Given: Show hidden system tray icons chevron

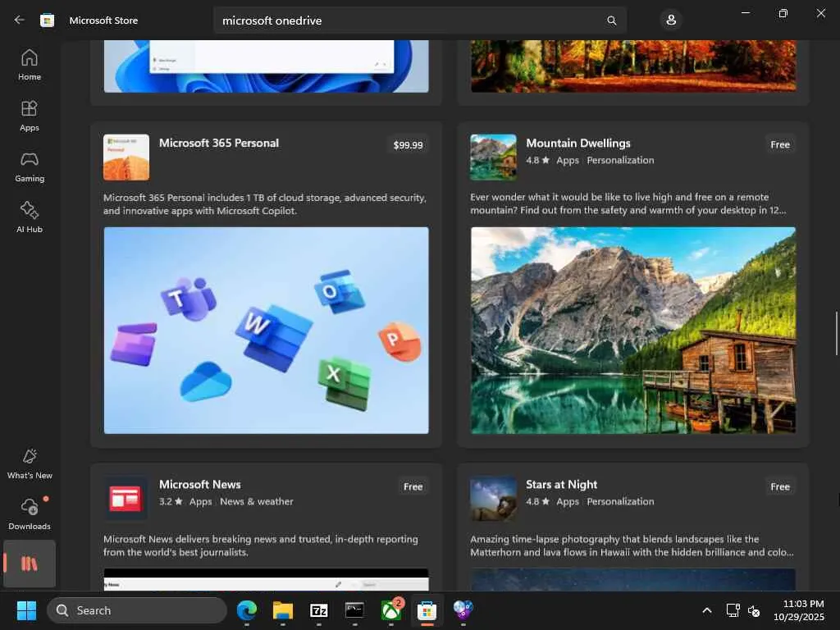Looking at the screenshot, I should (706, 610).
